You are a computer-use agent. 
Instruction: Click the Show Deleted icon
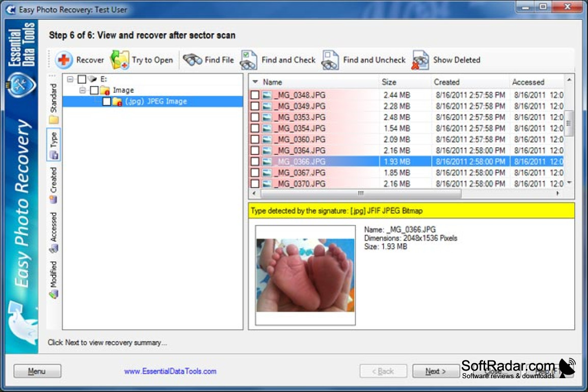tap(420, 60)
